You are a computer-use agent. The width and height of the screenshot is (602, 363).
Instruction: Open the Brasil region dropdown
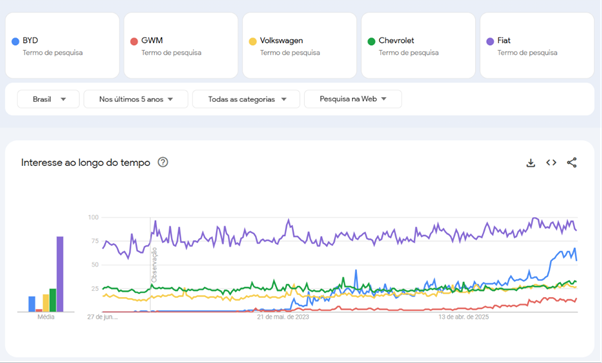[48, 99]
